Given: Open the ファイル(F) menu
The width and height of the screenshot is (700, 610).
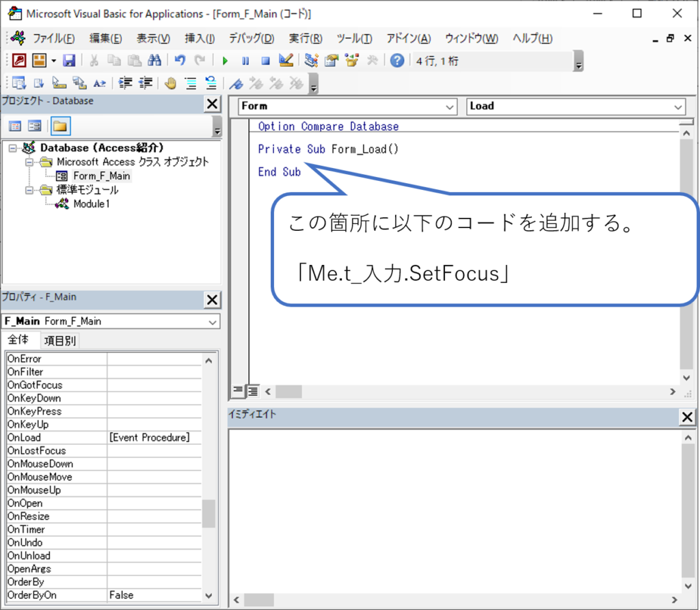Looking at the screenshot, I should 54,38.
